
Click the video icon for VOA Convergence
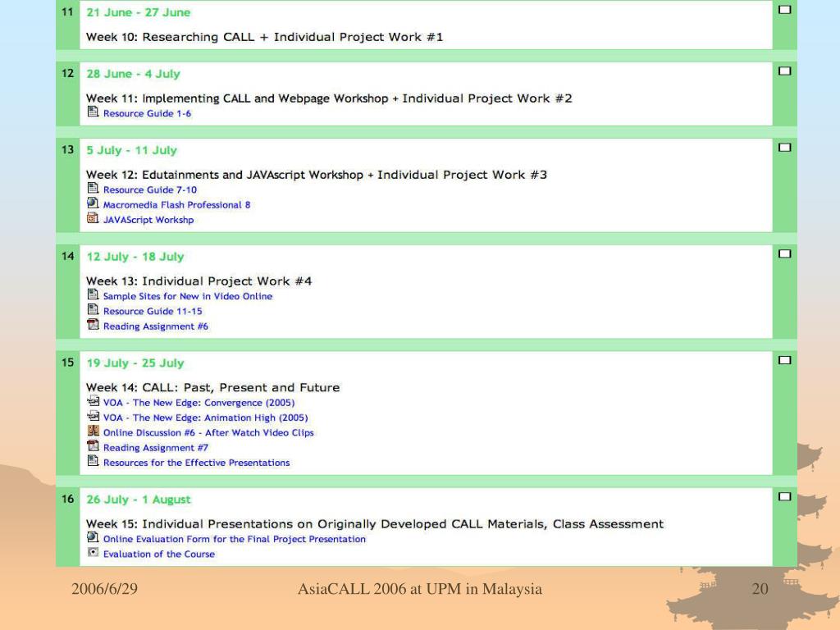[94, 401]
